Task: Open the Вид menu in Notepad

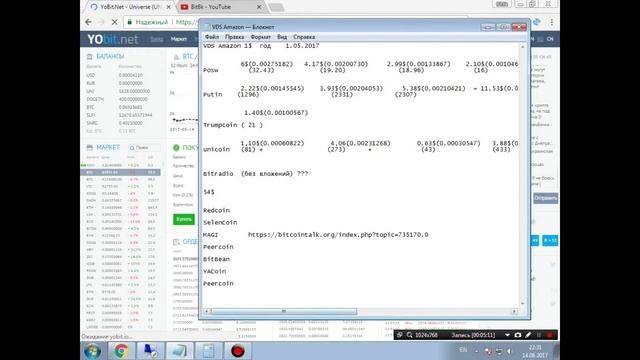Action: (282, 37)
